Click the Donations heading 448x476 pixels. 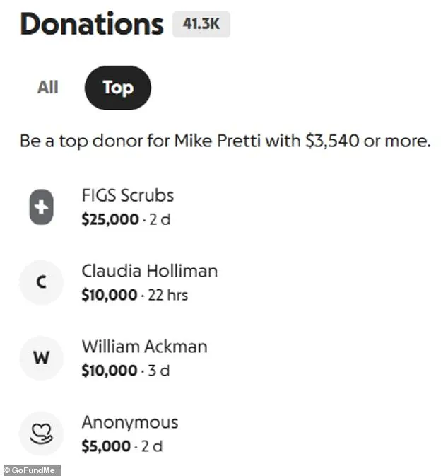coord(92,25)
